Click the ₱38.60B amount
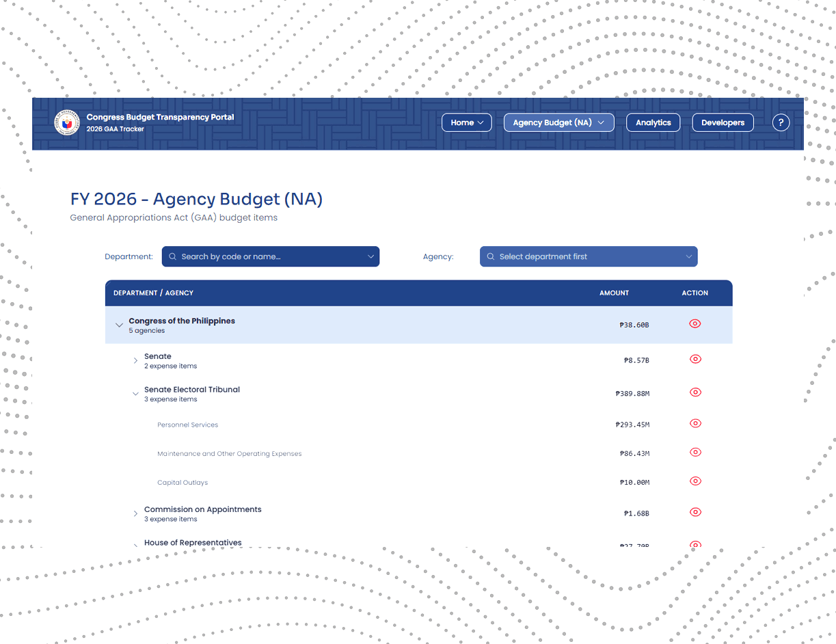836x644 pixels. [634, 325]
